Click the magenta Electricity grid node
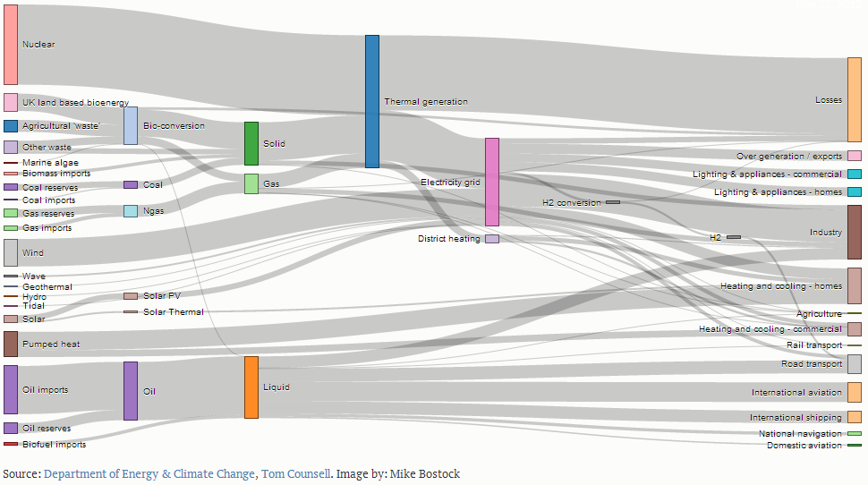Image resolution: width=868 pixels, height=485 pixels. [492, 183]
